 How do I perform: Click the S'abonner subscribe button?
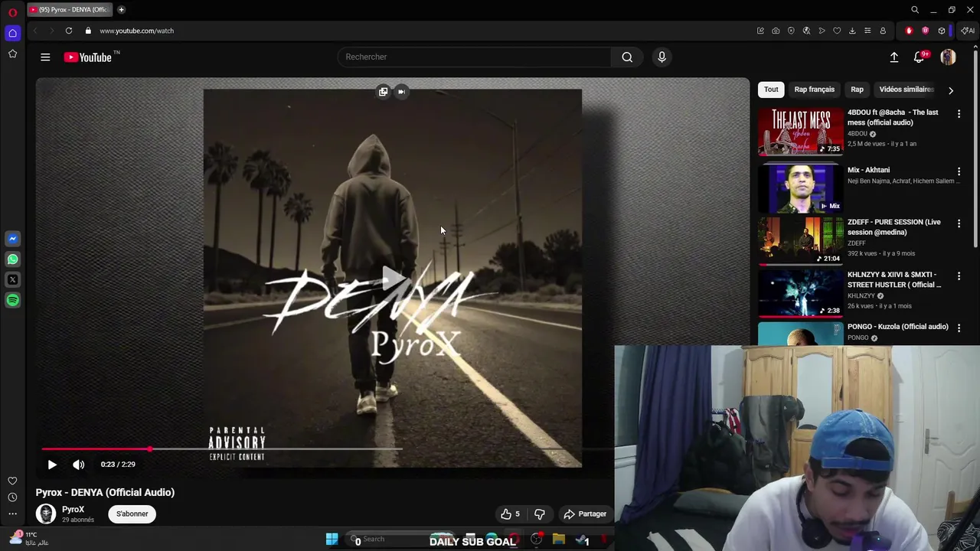click(x=132, y=514)
